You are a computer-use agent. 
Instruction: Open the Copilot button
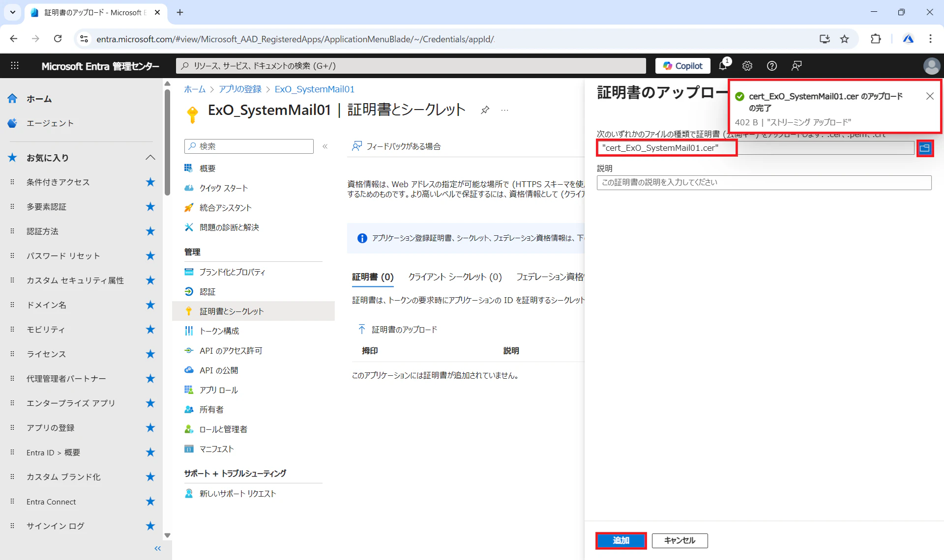(682, 66)
